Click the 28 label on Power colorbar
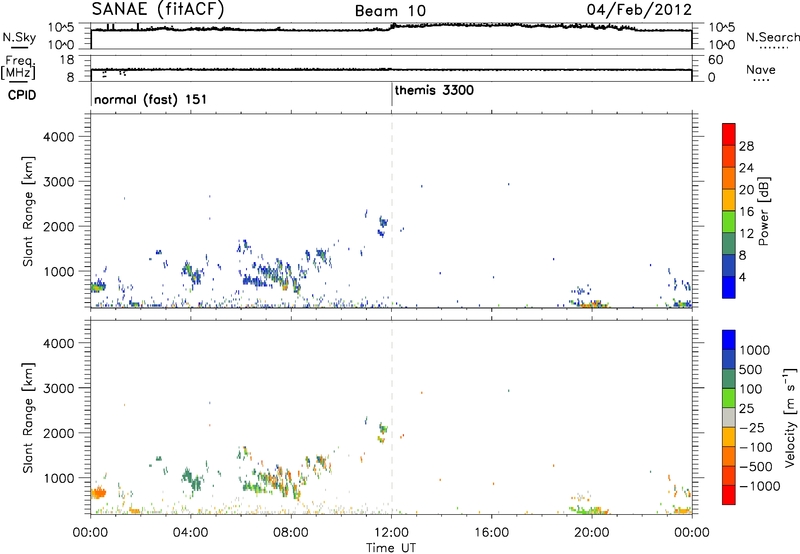 pyautogui.click(x=746, y=146)
